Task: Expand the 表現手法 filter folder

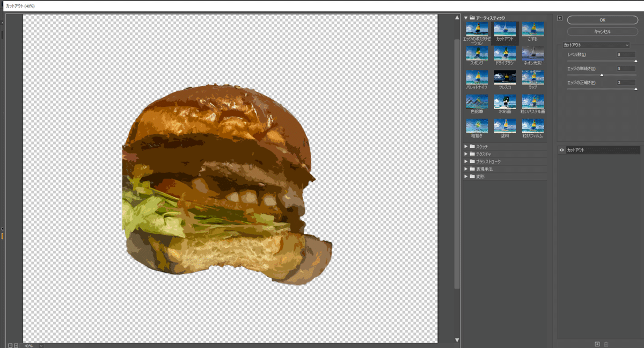Action: coord(466,169)
